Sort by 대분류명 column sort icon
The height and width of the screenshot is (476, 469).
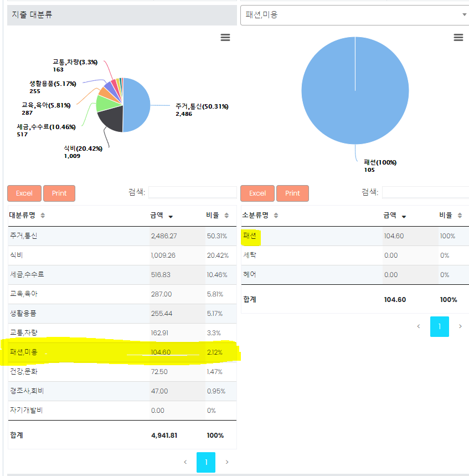(43, 216)
